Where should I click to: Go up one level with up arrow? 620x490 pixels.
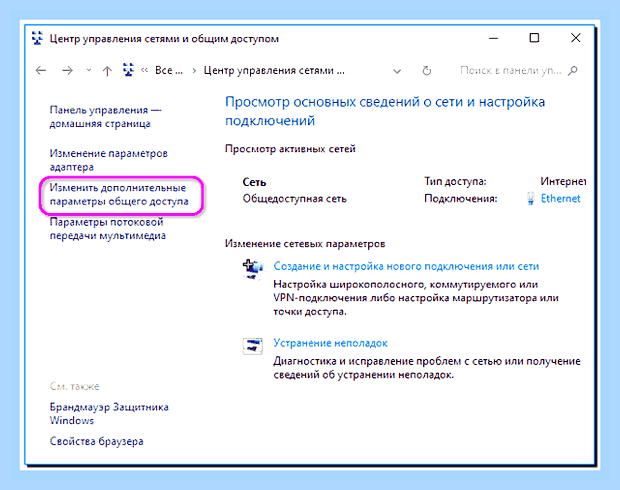click(x=107, y=71)
